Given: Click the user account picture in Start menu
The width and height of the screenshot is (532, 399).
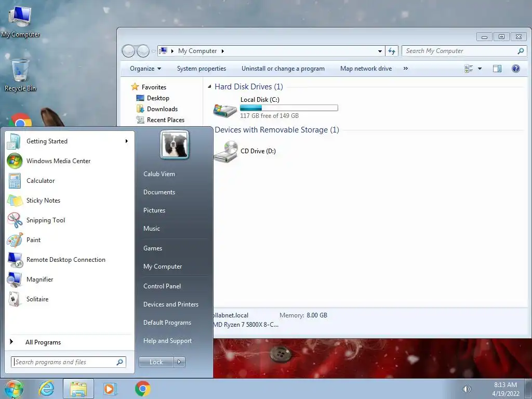Looking at the screenshot, I should point(175,145).
